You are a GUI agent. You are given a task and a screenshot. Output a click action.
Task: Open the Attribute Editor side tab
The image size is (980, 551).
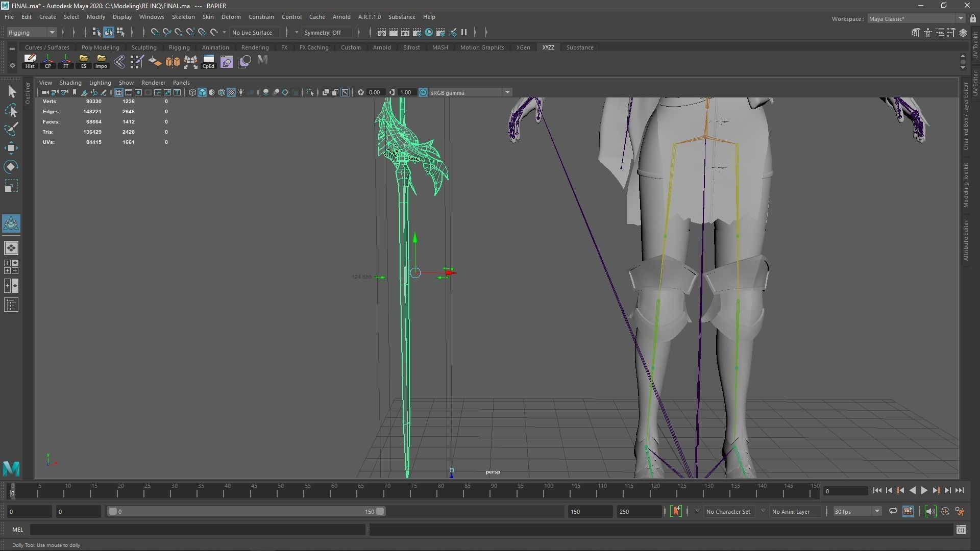[x=966, y=240]
